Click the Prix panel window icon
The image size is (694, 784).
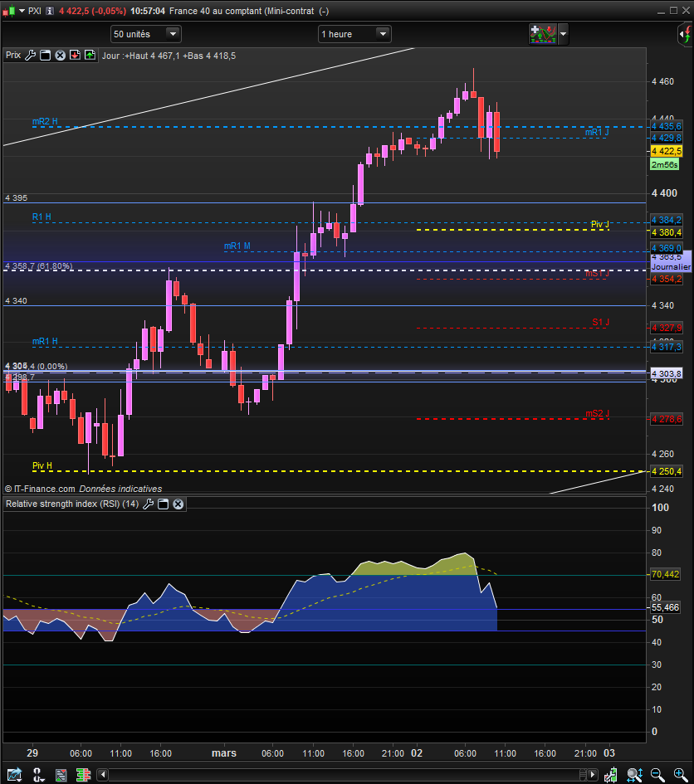(45, 56)
